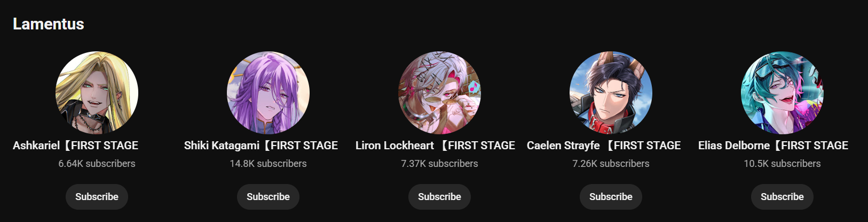868x222 pixels.
Task: Open Ashkariel's blonde-haired channel avatar
Action: (x=97, y=93)
